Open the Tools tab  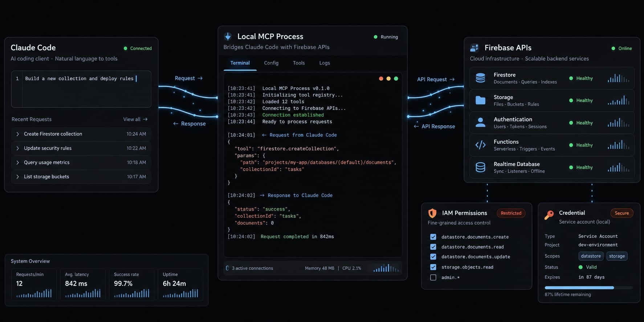[x=299, y=63]
